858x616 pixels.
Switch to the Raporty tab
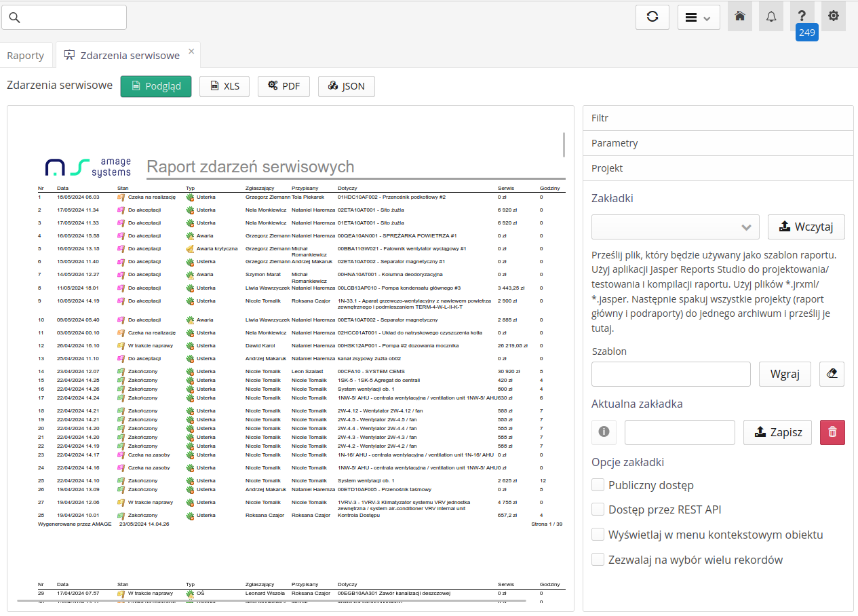[x=26, y=56]
